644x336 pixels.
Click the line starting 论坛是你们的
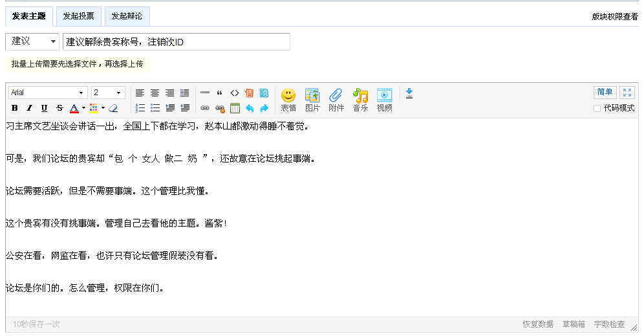pos(85,288)
